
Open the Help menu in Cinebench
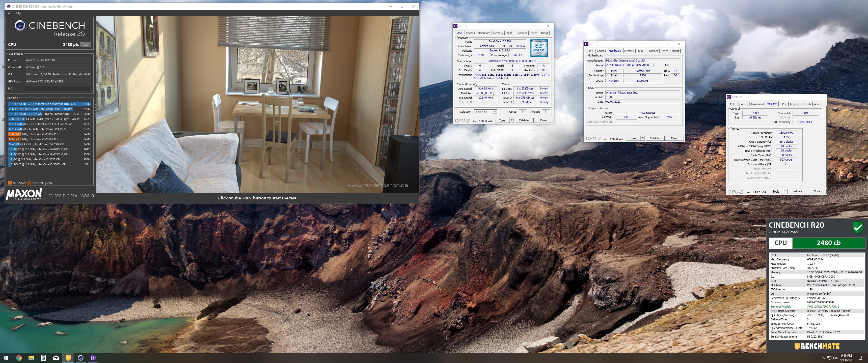[x=17, y=13]
